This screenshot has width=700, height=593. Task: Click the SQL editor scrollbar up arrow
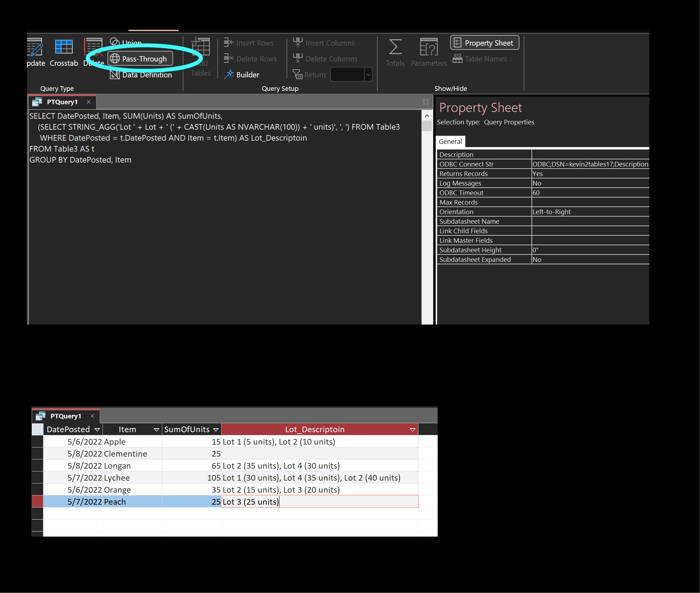pyautogui.click(x=427, y=116)
